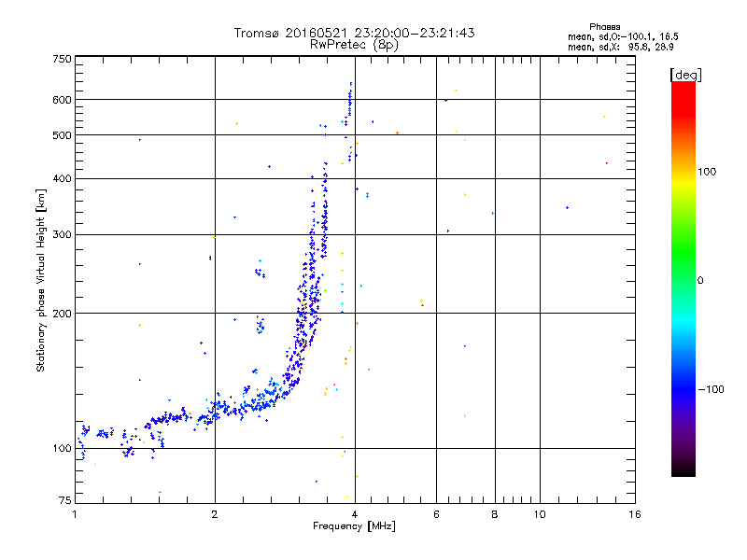Click the 'Stationary phase Virtual Height [km]' axis label
Image resolution: width=747 pixels, height=560 pixels.
coord(41,281)
